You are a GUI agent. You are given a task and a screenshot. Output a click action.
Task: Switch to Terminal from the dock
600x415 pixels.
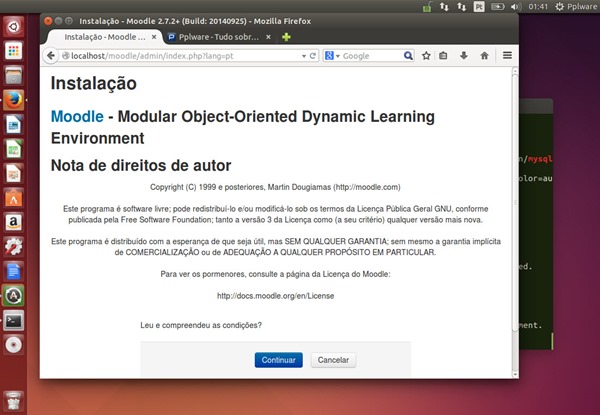(x=14, y=320)
